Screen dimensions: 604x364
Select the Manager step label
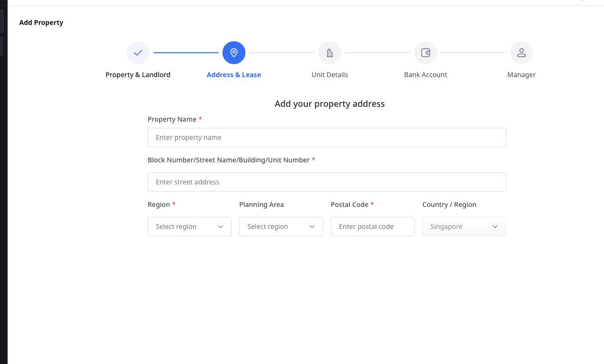point(522,75)
